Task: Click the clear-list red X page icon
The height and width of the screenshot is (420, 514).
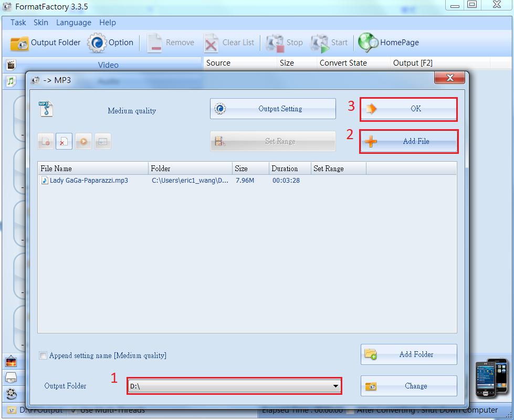Action: (64, 142)
